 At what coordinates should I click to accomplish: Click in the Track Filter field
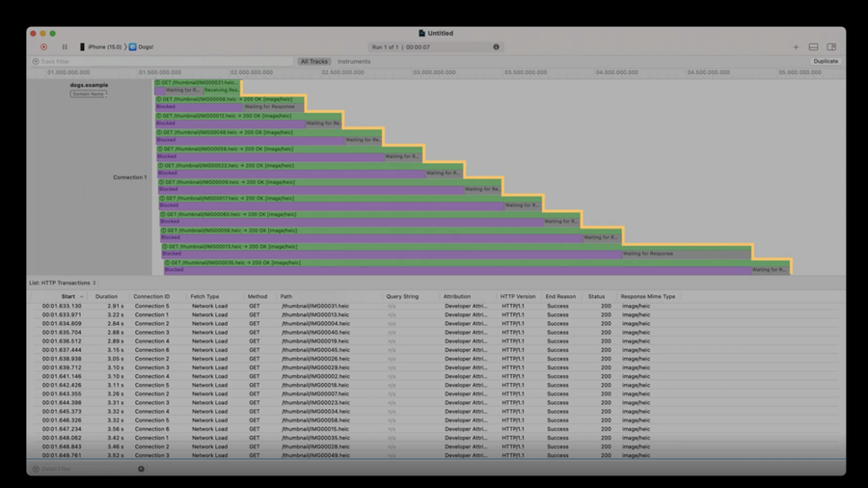[x=162, y=62]
